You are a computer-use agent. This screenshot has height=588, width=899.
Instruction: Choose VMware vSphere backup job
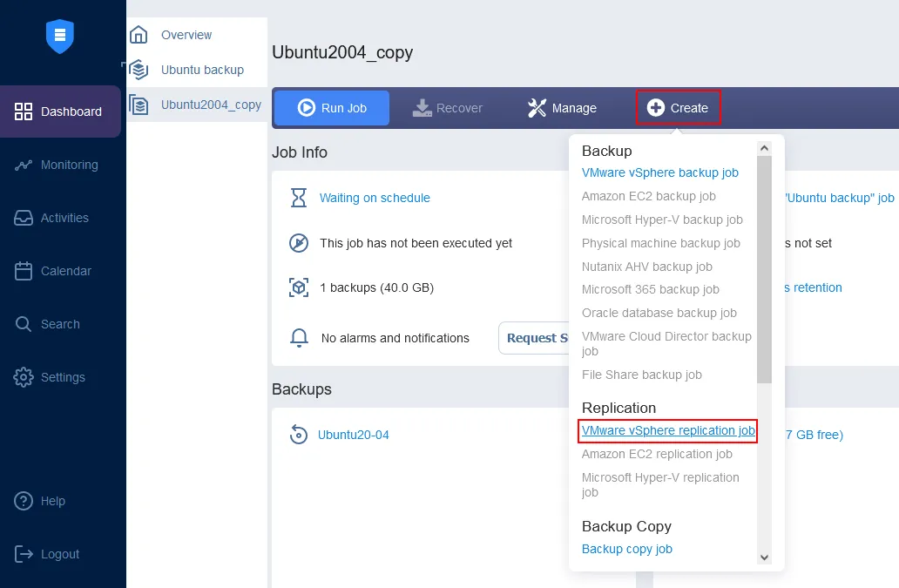pos(659,172)
